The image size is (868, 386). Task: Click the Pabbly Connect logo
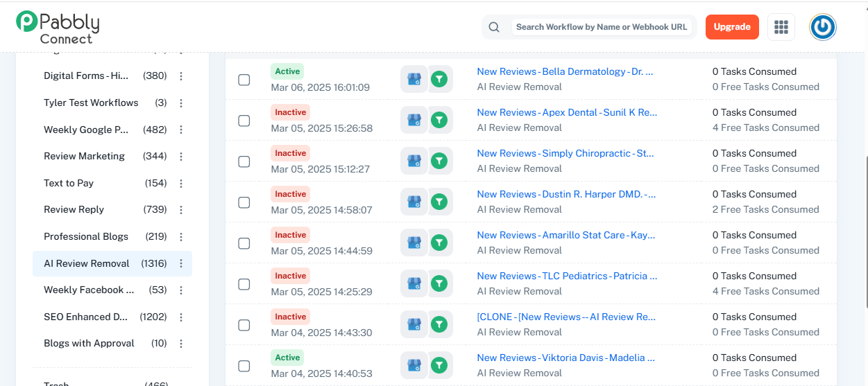58,27
